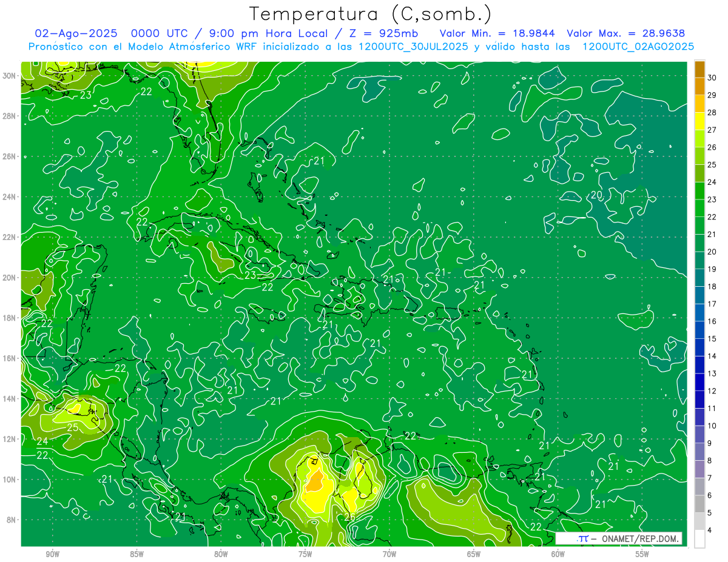Click "Valor Min. = 18.9844" text

pyautogui.click(x=497, y=33)
